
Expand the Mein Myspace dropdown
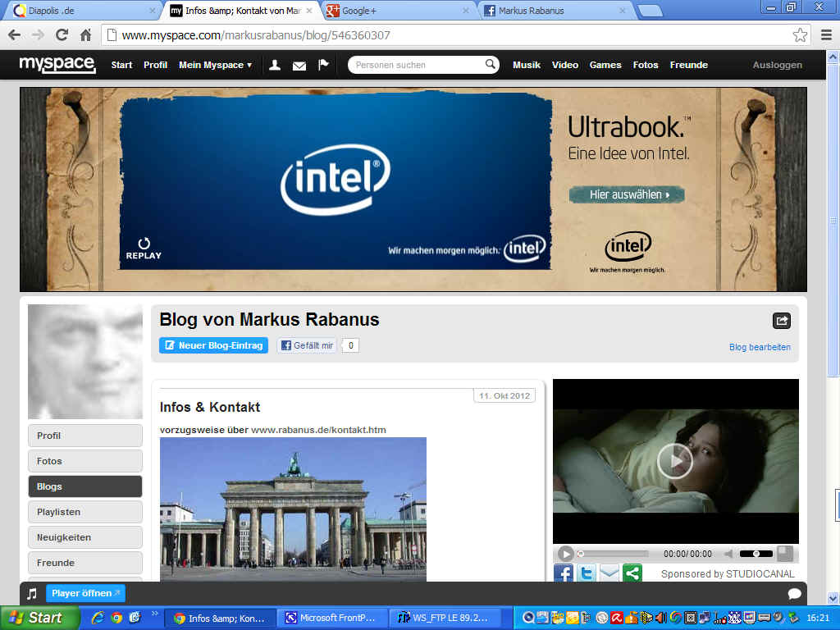tap(216, 65)
